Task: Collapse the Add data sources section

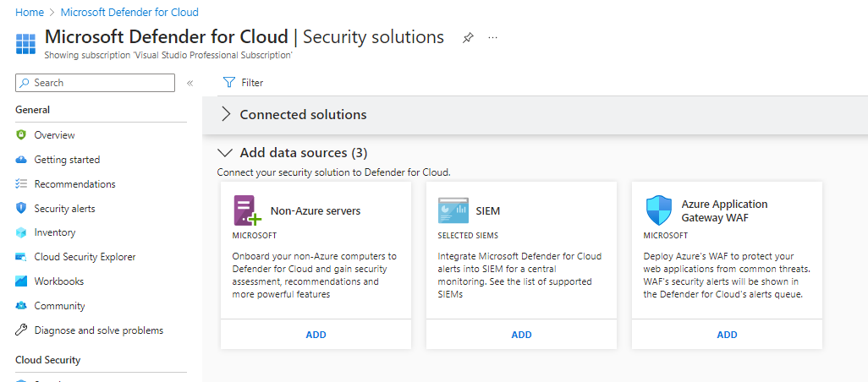Action: pos(225,153)
